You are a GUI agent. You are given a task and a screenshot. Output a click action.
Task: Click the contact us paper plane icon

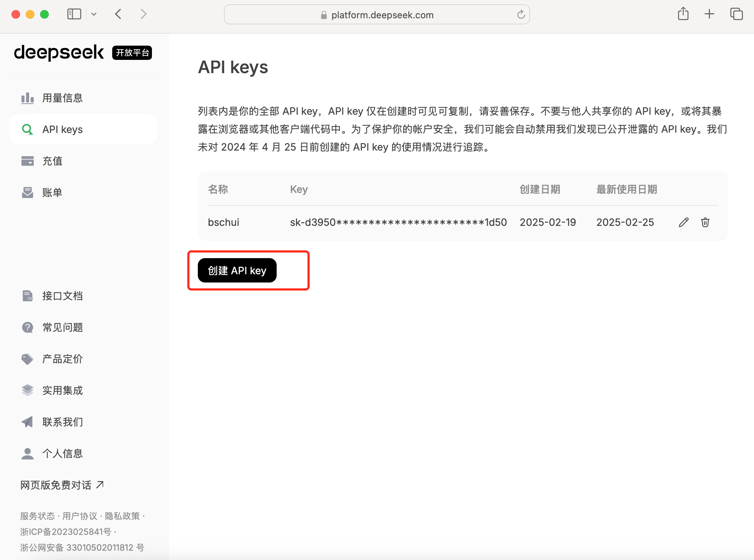[28, 422]
